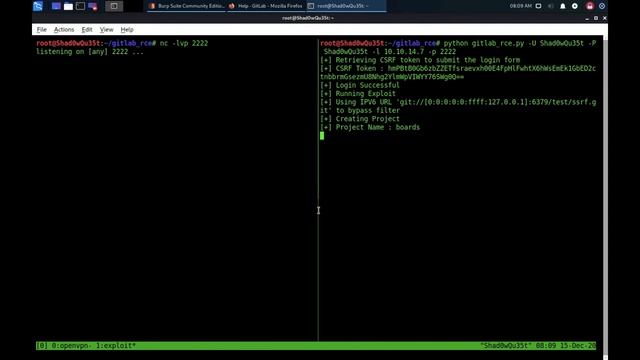Click the 'Using IPV6 URL' output line
This screenshot has width=640, height=360.
click(458, 106)
